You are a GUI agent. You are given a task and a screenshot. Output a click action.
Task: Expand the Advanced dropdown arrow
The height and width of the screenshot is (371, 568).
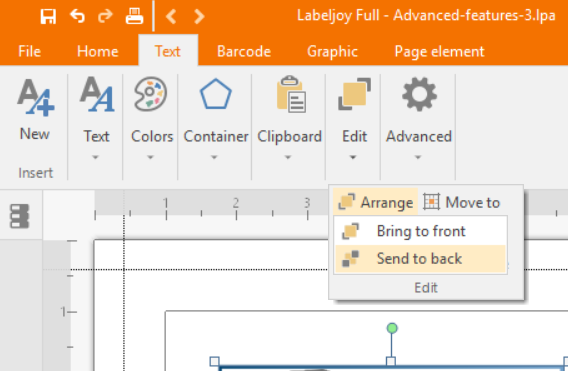click(x=418, y=157)
